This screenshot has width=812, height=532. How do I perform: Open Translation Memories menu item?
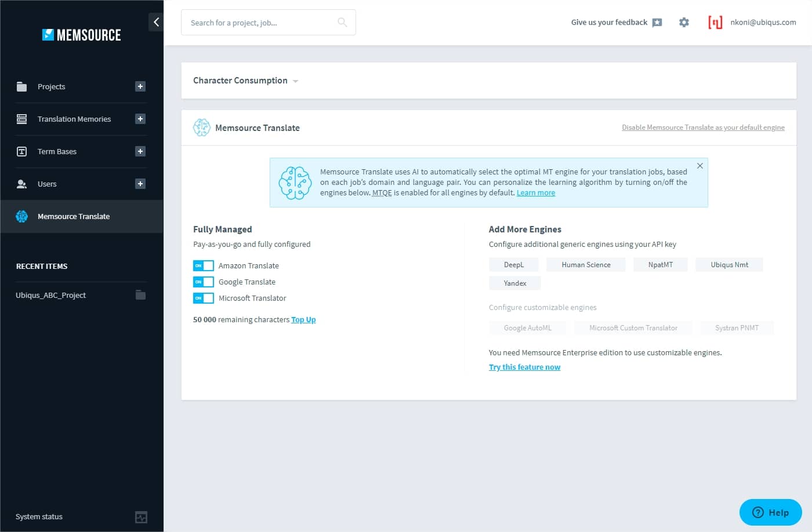[x=74, y=119]
